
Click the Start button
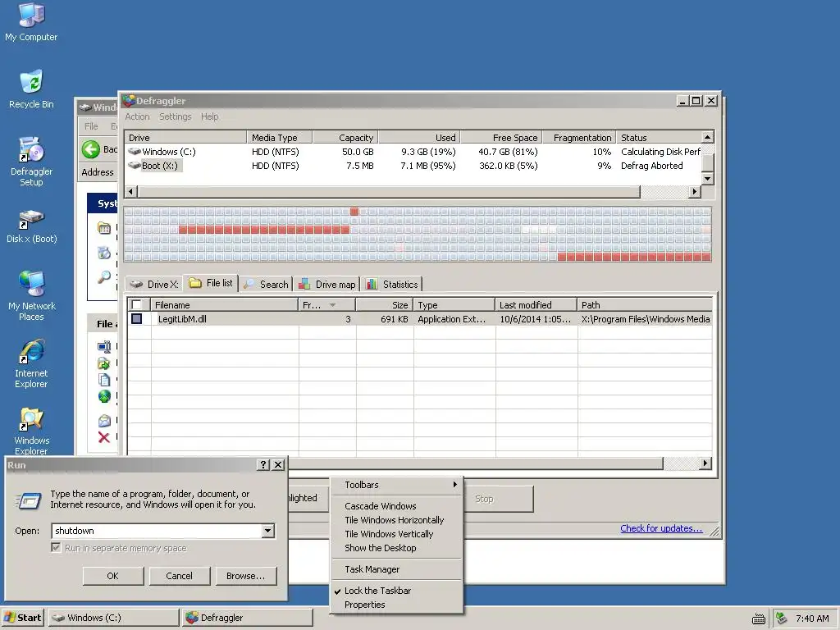[x=22, y=618]
